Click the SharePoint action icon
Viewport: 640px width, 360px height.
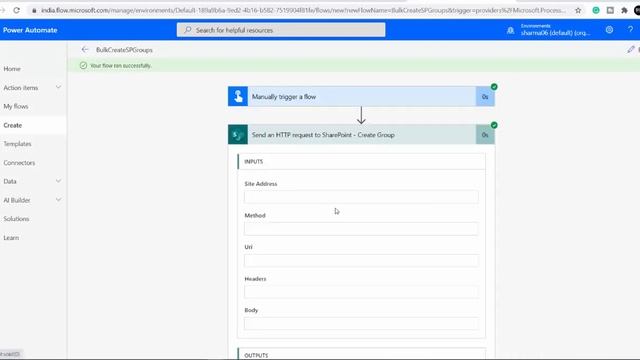click(x=238, y=135)
